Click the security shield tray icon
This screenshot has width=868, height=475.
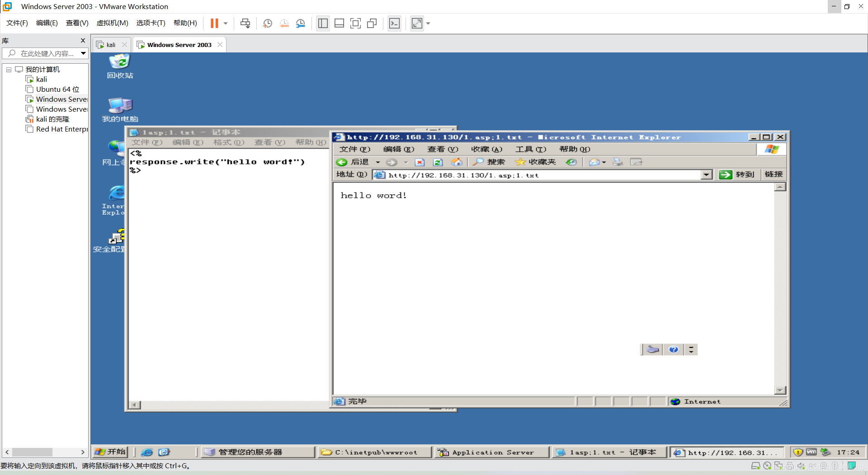pyautogui.click(x=798, y=452)
